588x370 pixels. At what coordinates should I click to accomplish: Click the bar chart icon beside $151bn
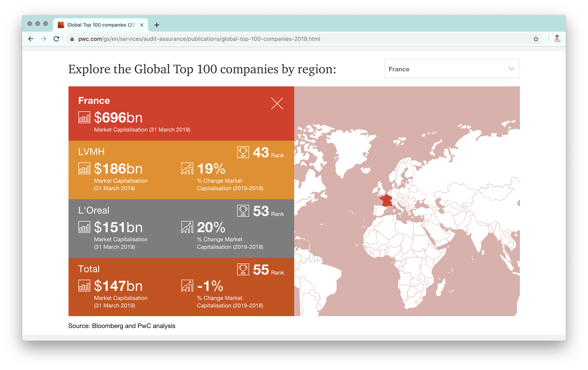pyautogui.click(x=84, y=227)
